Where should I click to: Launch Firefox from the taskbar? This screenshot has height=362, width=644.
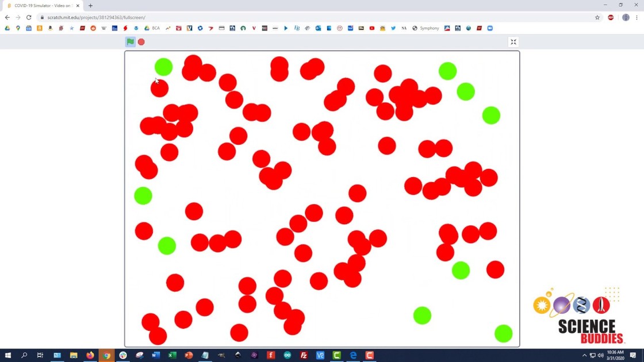90,356
